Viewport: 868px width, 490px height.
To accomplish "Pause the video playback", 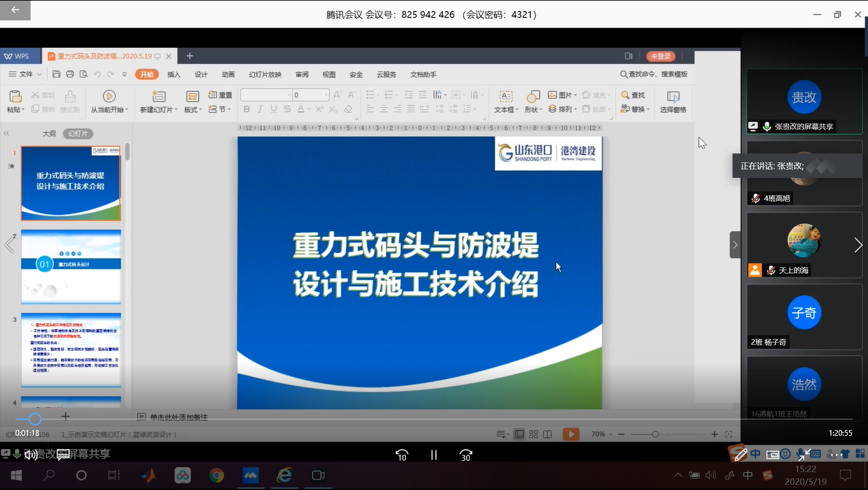I will 434,455.
